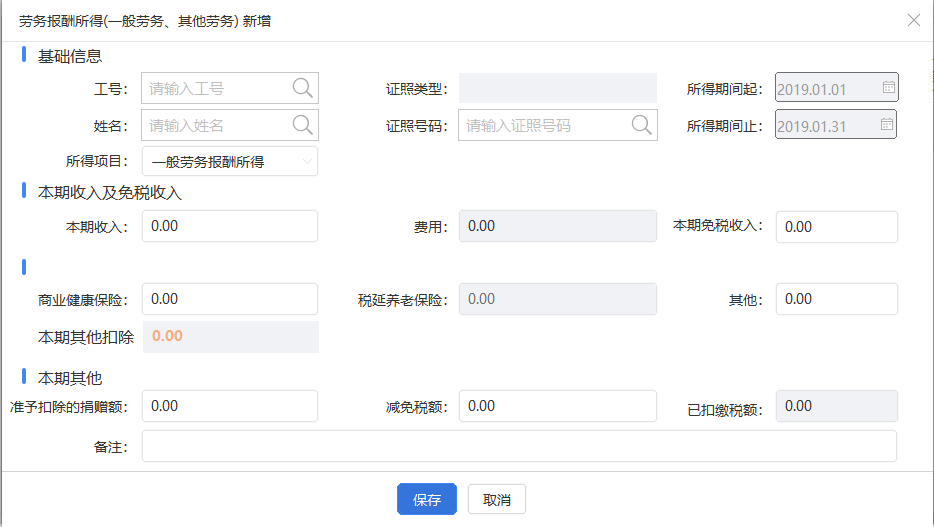The image size is (934, 527).
Task: Click the search icon in 工号 field
Action: click(303, 88)
